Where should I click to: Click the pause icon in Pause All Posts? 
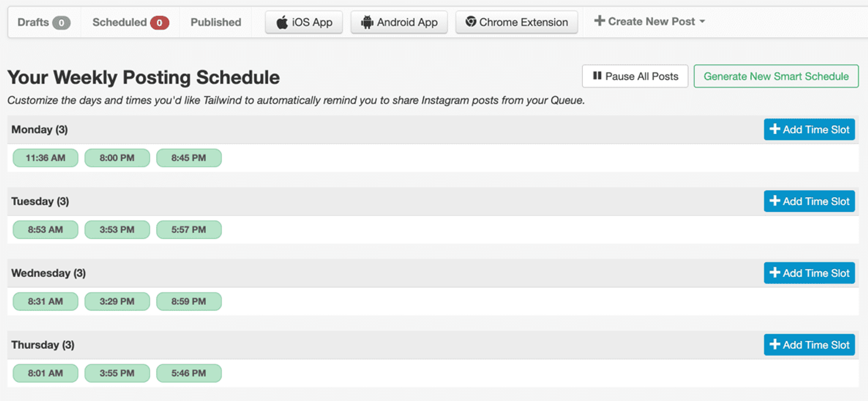pos(596,76)
